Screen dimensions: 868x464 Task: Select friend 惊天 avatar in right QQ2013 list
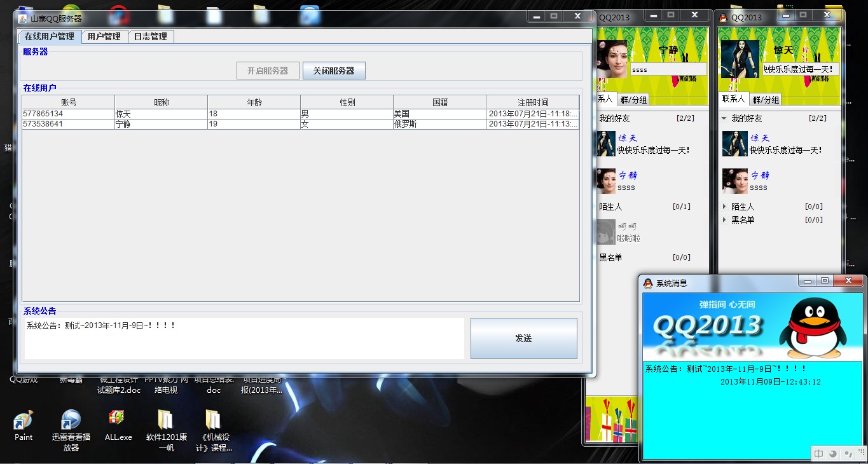735,144
